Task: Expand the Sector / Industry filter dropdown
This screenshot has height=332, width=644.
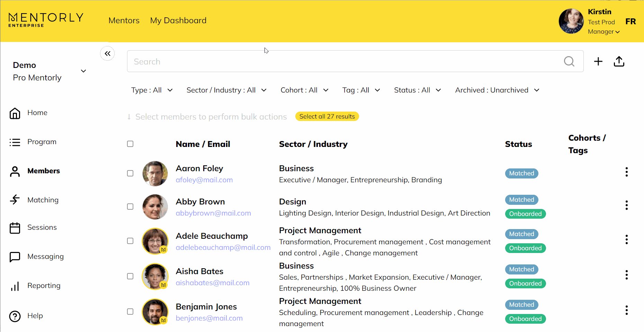Action: (226, 90)
